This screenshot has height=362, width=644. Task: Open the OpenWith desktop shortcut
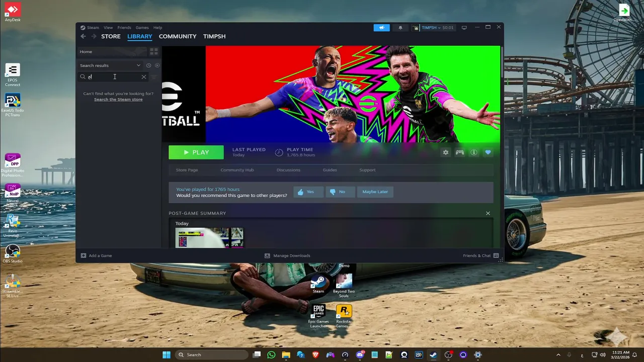click(x=624, y=13)
